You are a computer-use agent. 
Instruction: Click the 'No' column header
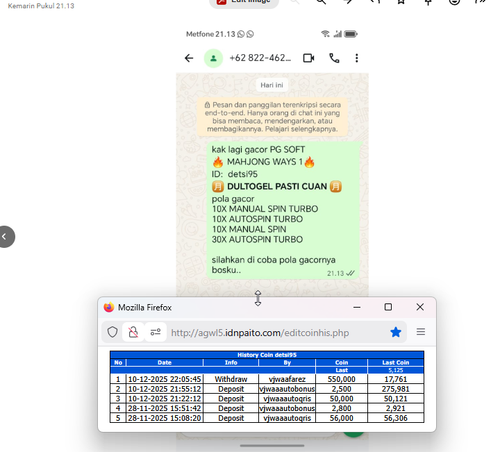click(x=118, y=362)
